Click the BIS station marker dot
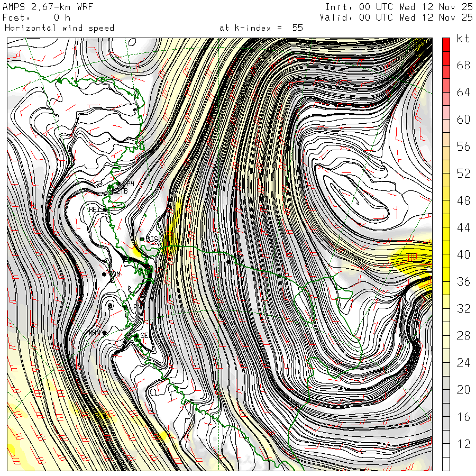The width and height of the screenshot is (476, 476). tap(142, 239)
